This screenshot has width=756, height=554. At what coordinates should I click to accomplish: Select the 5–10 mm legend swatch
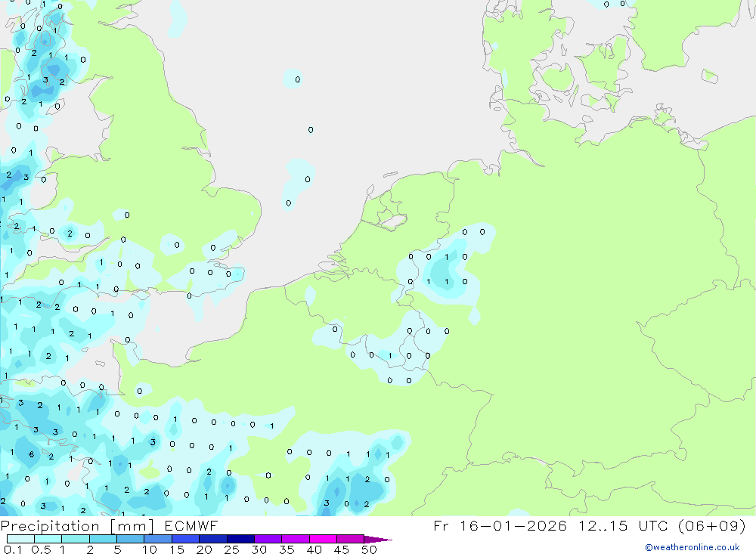130,539
